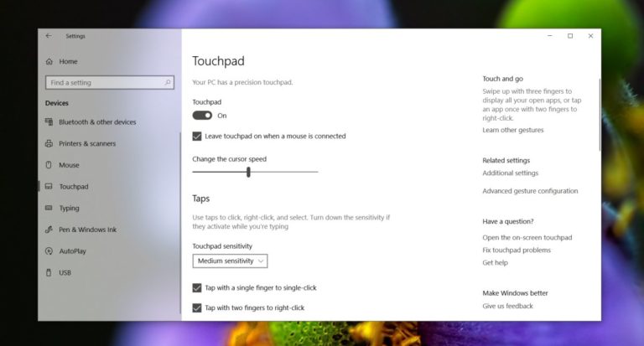Click the Related settings heading
The image size is (644, 346).
tap(506, 161)
